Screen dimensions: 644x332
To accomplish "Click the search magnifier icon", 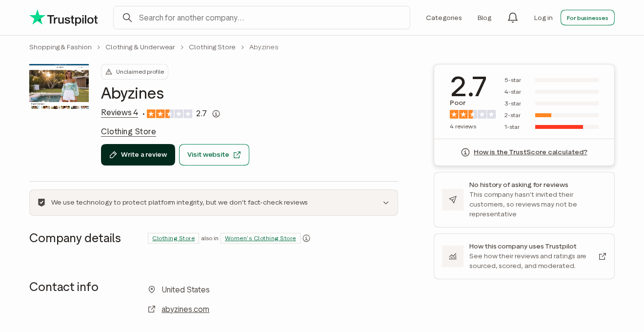I will [127, 18].
